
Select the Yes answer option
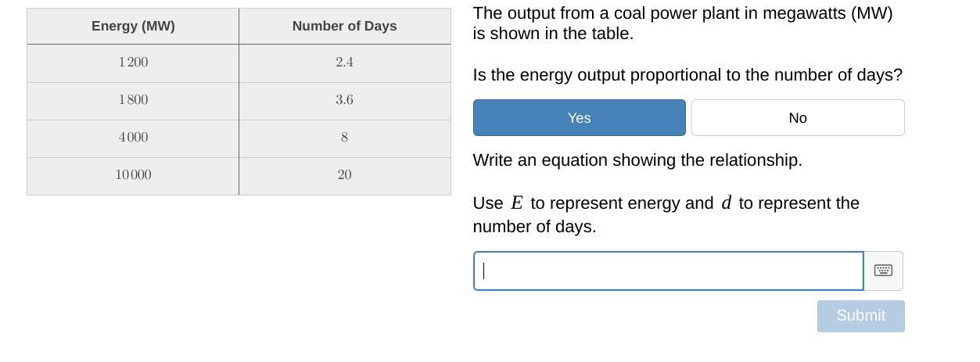tap(579, 118)
